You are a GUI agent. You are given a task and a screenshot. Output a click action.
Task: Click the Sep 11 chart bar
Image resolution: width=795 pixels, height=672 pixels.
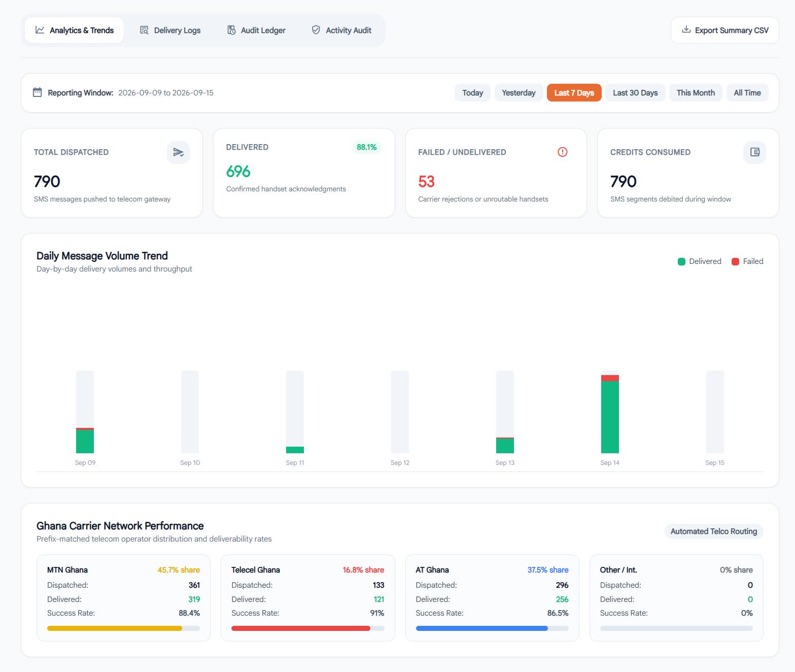click(x=295, y=412)
